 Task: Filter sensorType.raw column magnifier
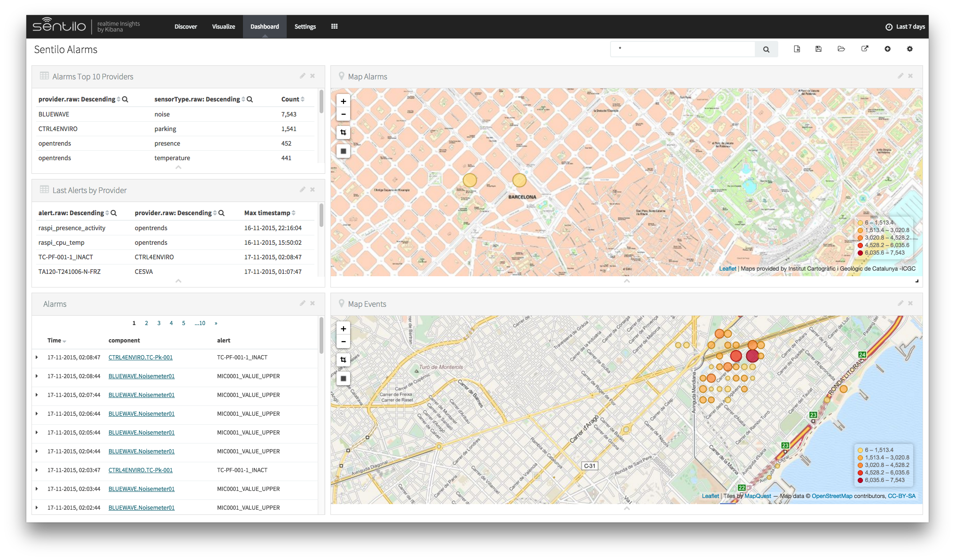(x=250, y=99)
